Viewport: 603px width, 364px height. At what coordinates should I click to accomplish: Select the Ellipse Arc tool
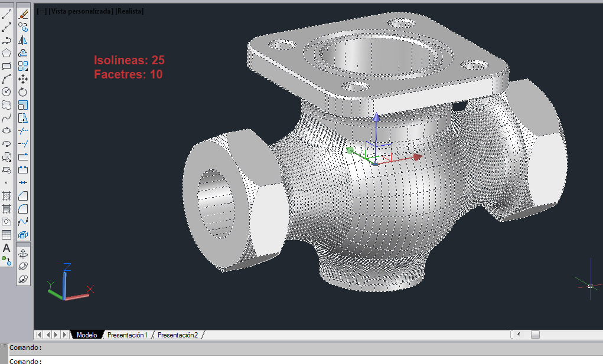click(x=6, y=143)
